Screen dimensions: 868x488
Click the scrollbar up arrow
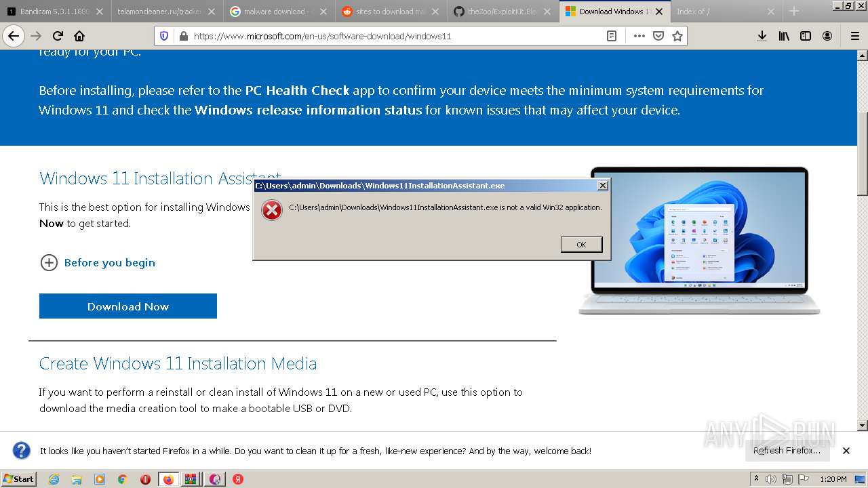(863, 55)
